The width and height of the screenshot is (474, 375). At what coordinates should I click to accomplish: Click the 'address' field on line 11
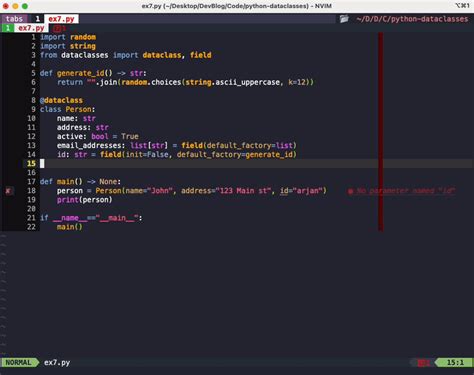tap(72, 127)
